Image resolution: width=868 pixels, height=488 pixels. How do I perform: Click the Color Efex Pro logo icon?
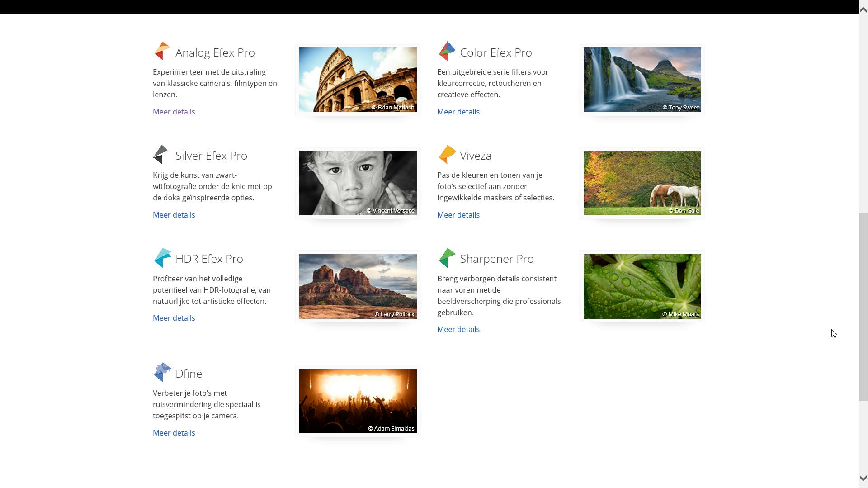pos(447,51)
